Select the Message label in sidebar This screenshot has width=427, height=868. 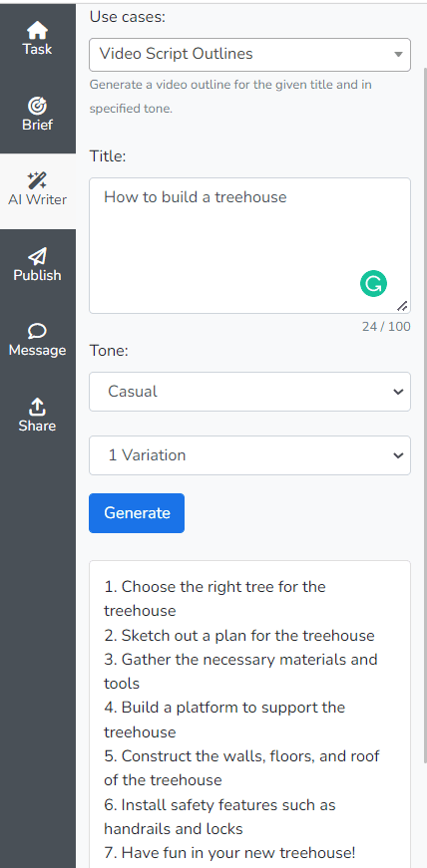[37, 351]
